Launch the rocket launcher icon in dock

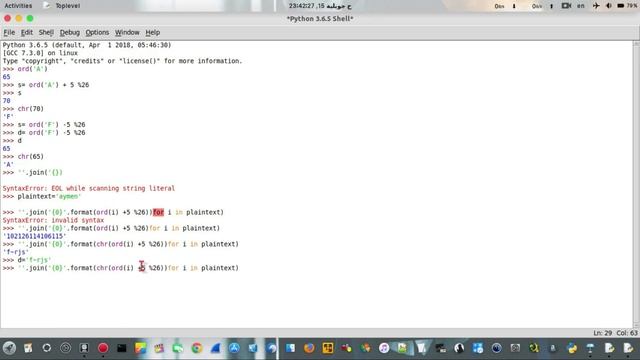(9, 348)
